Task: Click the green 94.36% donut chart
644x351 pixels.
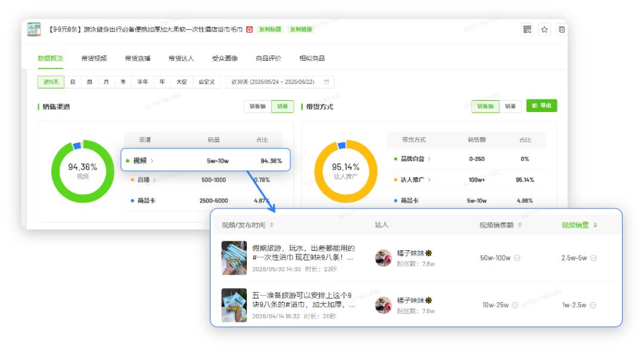Action: 82,171
